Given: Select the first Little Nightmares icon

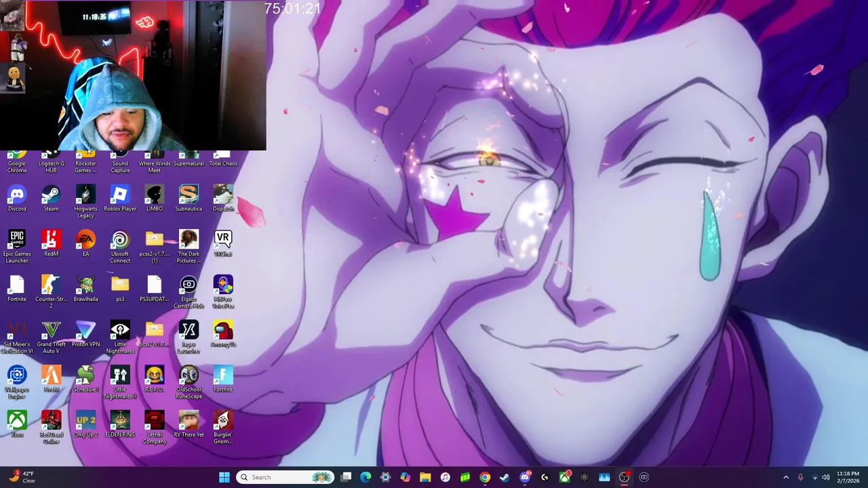Looking at the screenshot, I should (120, 338).
